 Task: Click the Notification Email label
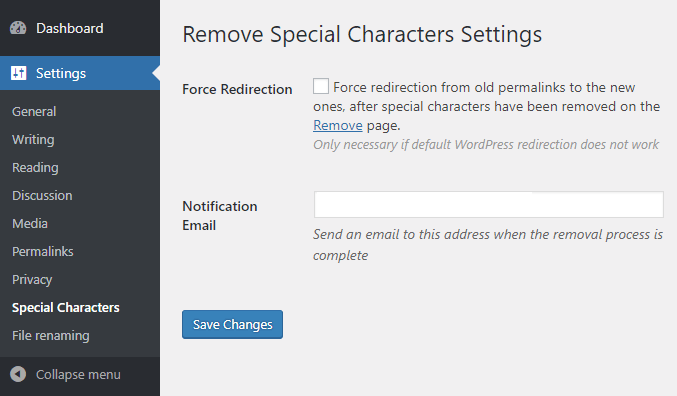click(x=220, y=215)
